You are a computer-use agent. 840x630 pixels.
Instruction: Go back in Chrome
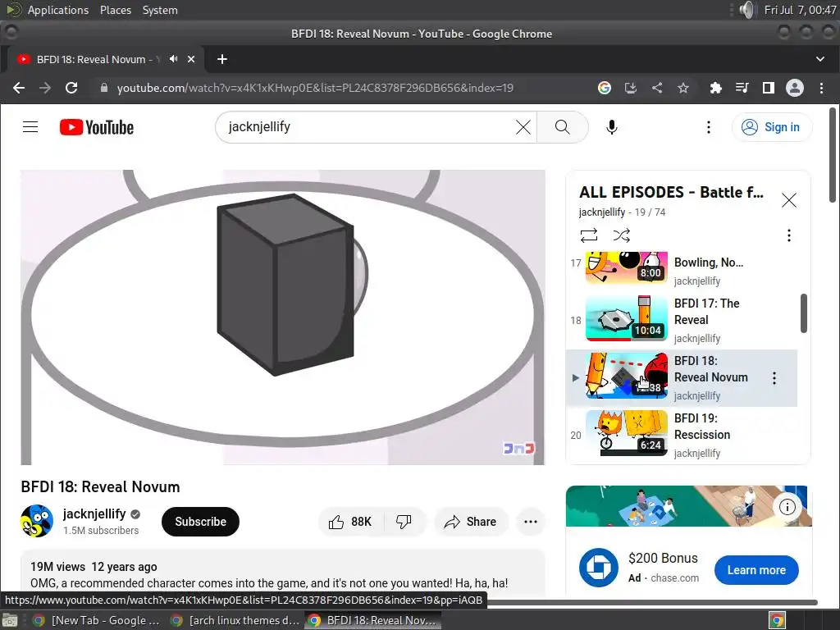[19, 88]
